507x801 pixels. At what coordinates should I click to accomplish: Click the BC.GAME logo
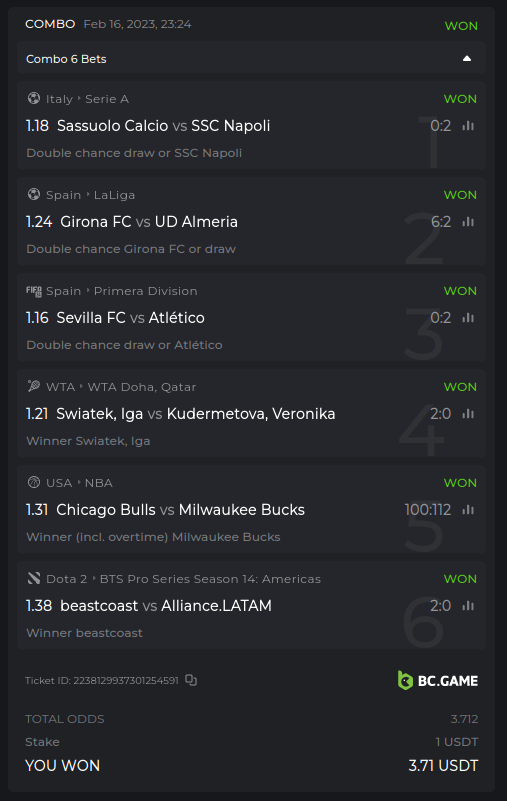[438, 680]
